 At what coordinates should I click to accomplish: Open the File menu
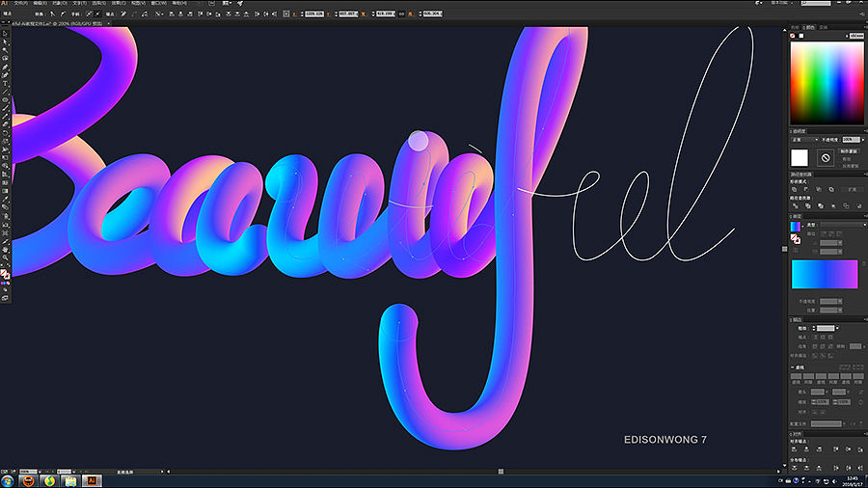(20, 3)
